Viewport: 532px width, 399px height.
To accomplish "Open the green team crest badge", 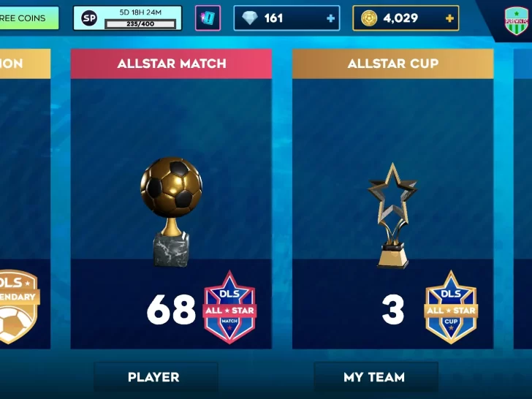I will pyautogui.click(x=516, y=21).
